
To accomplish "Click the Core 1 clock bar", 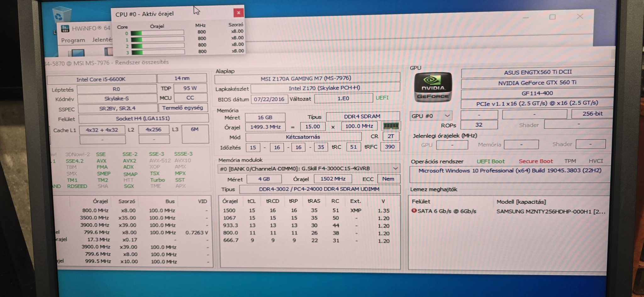I will pyautogui.click(x=158, y=39).
